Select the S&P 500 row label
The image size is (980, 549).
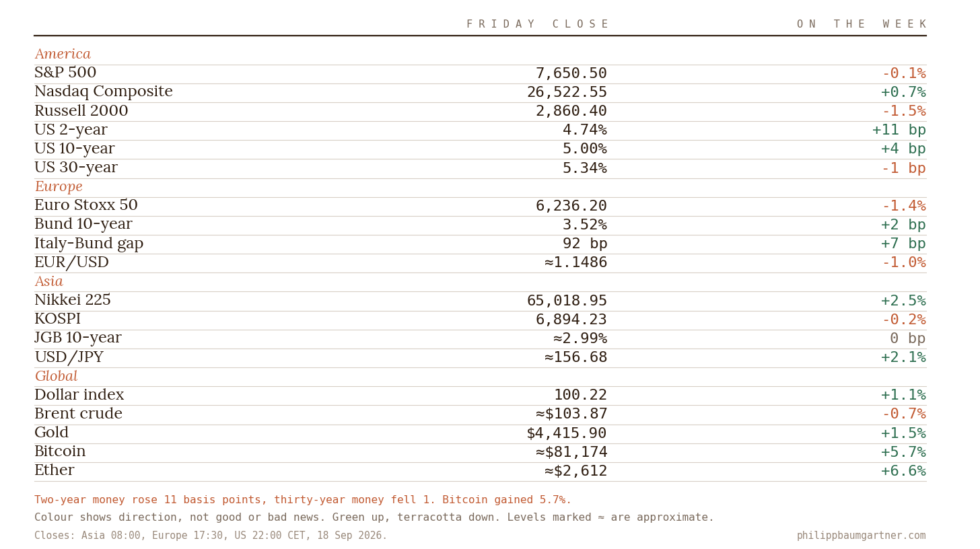click(65, 73)
